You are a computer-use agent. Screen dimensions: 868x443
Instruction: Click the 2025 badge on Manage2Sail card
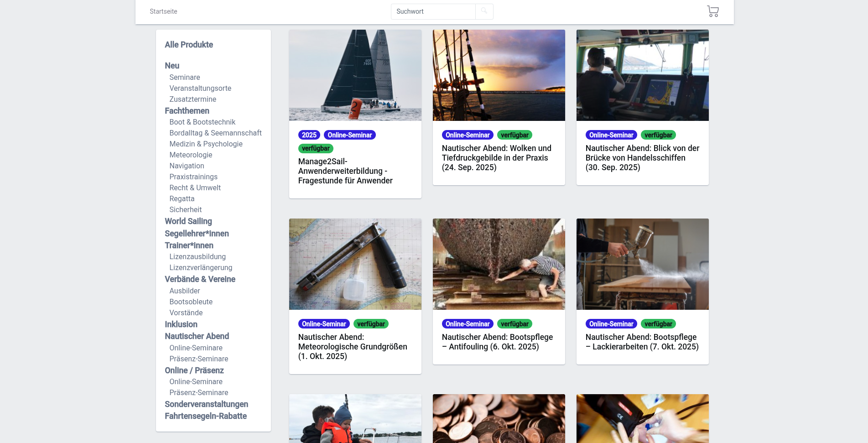pyautogui.click(x=309, y=135)
